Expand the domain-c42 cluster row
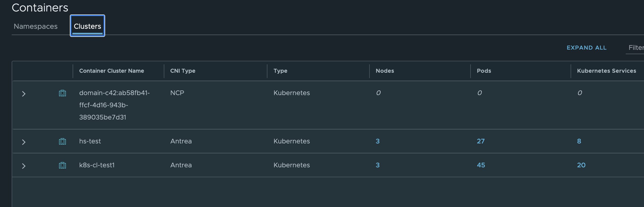The width and height of the screenshot is (644, 207). (x=24, y=94)
